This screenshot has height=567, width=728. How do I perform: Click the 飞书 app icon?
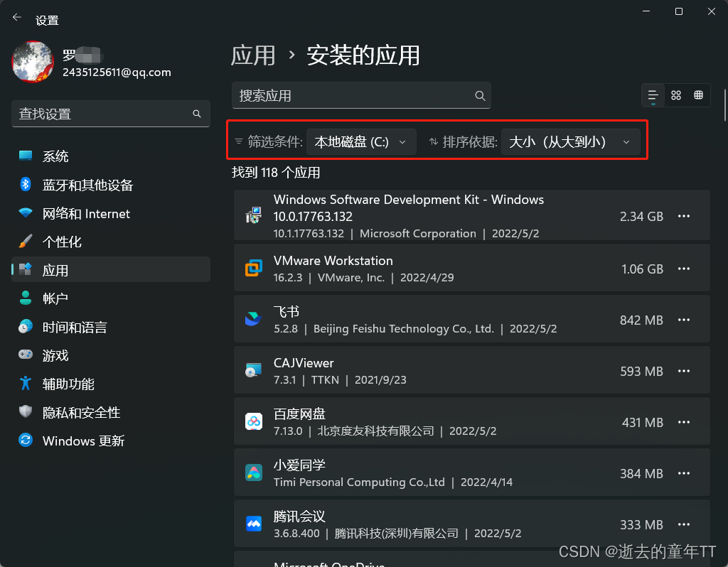(254, 319)
